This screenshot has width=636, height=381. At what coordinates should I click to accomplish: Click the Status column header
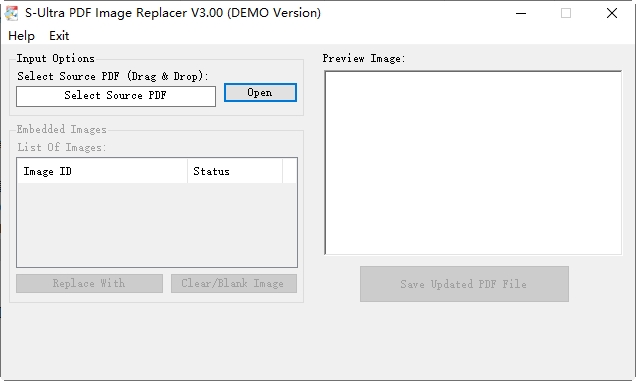[235, 171]
